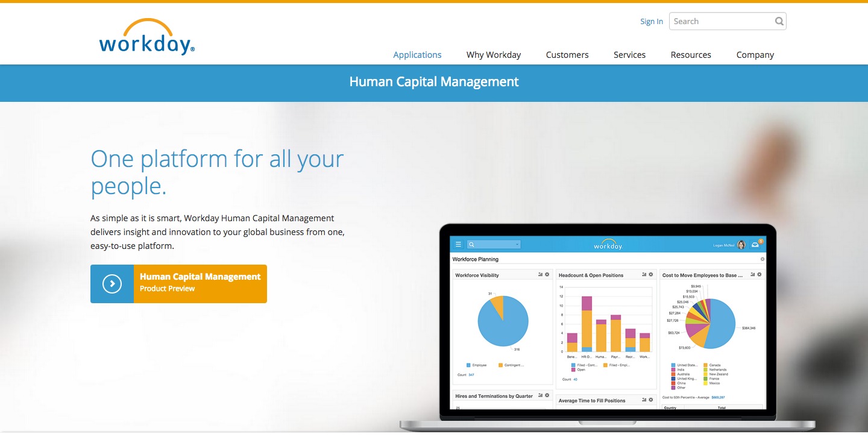Click the tall HR O... stacked bar
The width and height of the screenshot is (868, 437).
[x=587, y=324]
